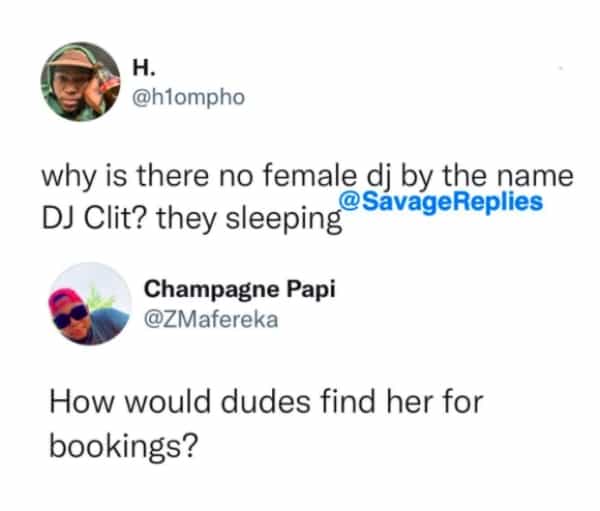The image size is (600, 511).
Task: Click the display name H.
Action: pos(144,68)
